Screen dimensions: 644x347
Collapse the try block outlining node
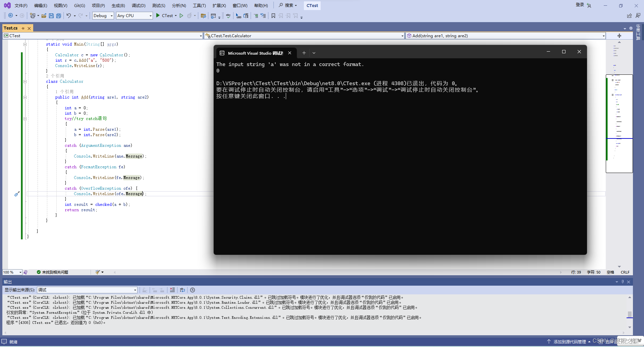click(25, 119)
